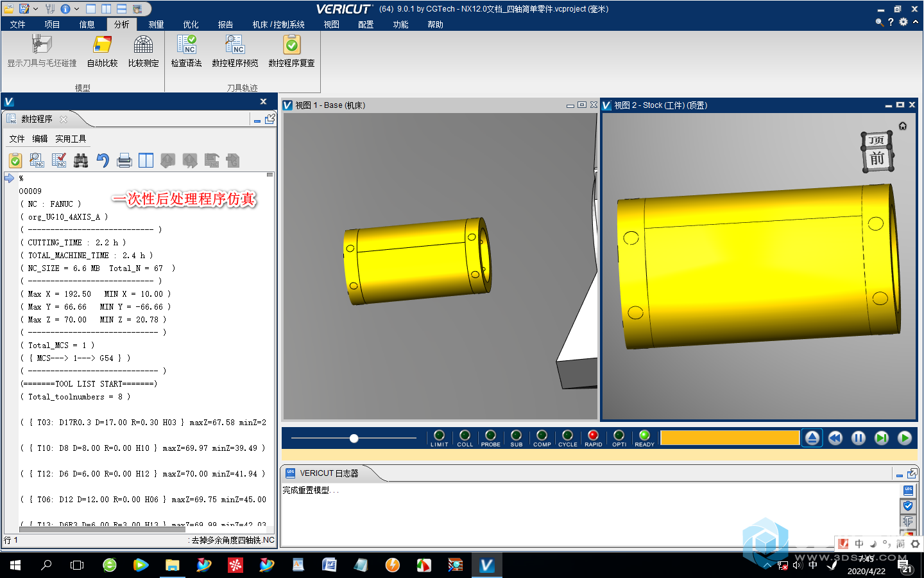Viewport: 924px width, 578px height.
Task: Toggle the CYCLE status indicator
Action: pos(568,438)
